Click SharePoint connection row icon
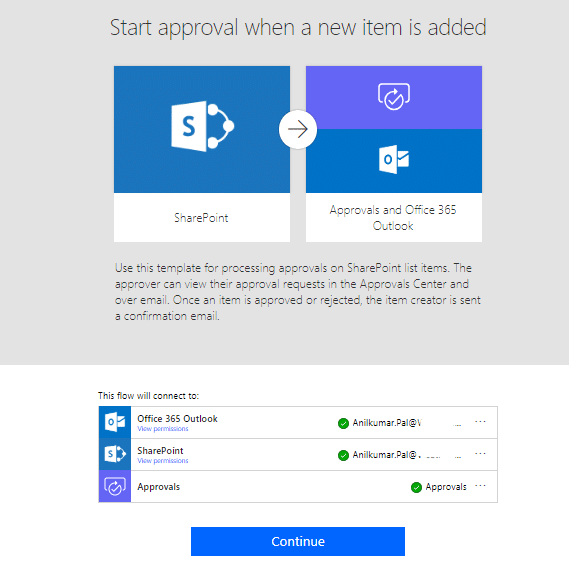The width and height of the screenshot is (569, 570). (x=115, y=454)
